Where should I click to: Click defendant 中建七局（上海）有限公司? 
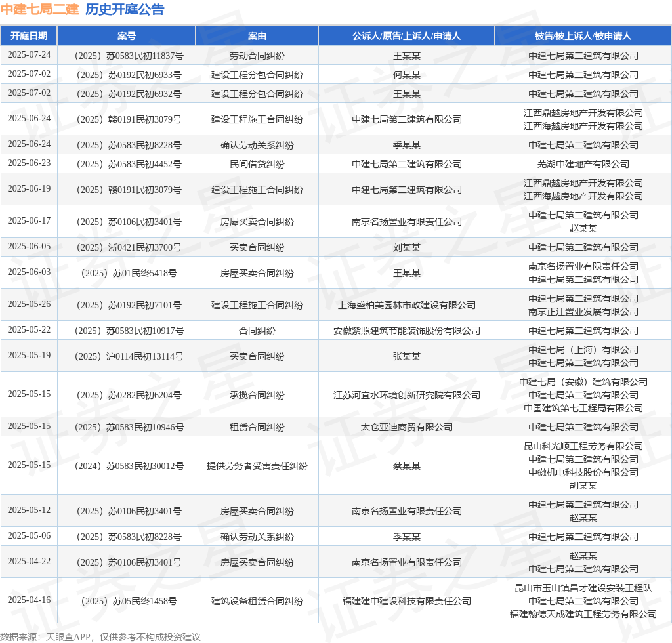pos(583,350)
